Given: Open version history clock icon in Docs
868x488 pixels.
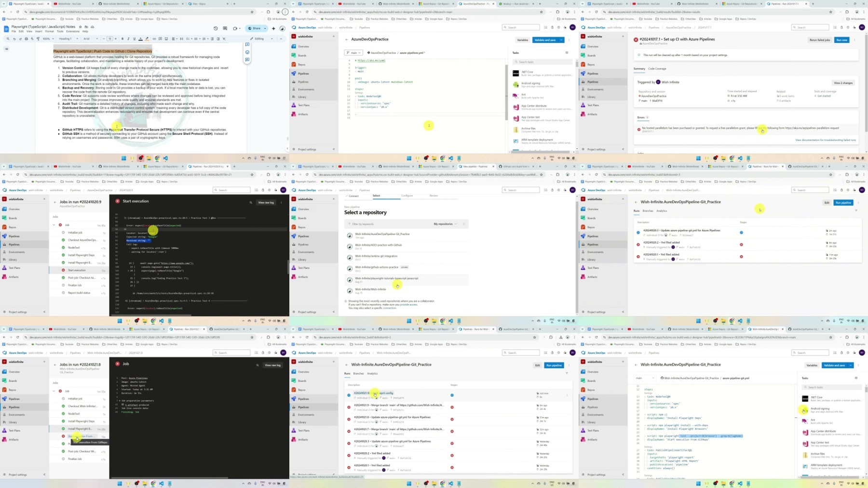Looking at the screenshot, I should coord(216,28).
